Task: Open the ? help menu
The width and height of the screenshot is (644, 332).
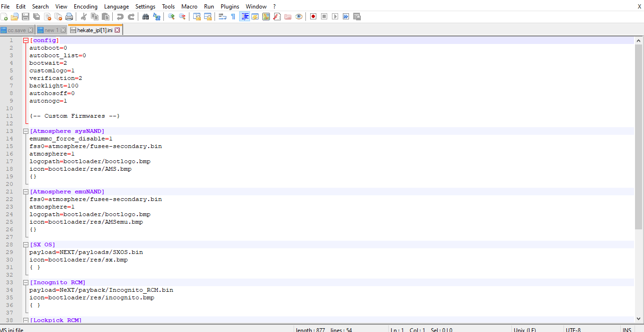Action: click(274, 6)
